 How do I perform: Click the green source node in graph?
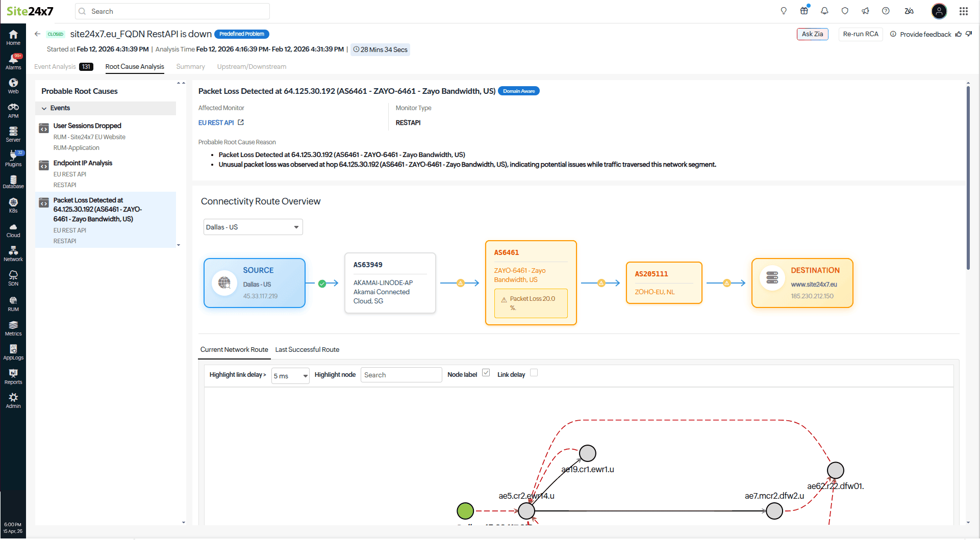point(465,510)
